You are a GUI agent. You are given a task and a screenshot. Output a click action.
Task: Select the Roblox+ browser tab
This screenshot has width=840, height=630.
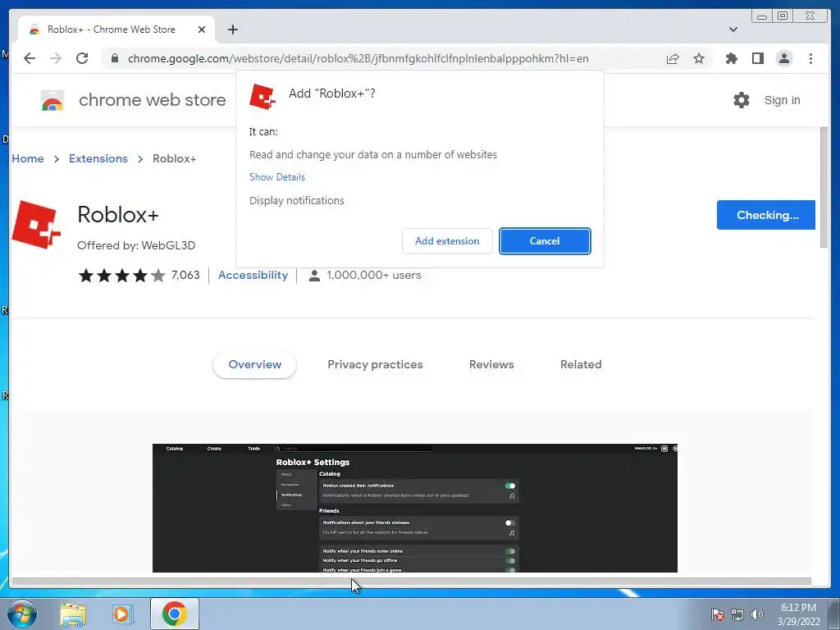pyautogui.click(x=116, y=30)
